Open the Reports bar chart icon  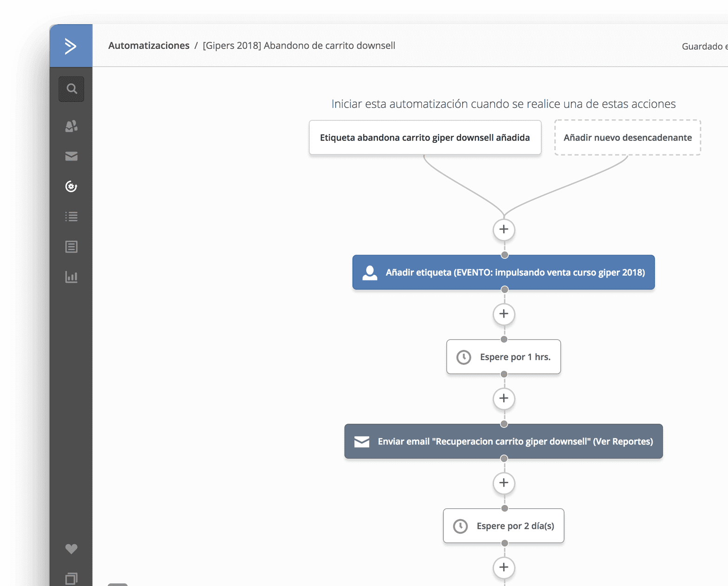pyautogui.click(x=71, y=277)
